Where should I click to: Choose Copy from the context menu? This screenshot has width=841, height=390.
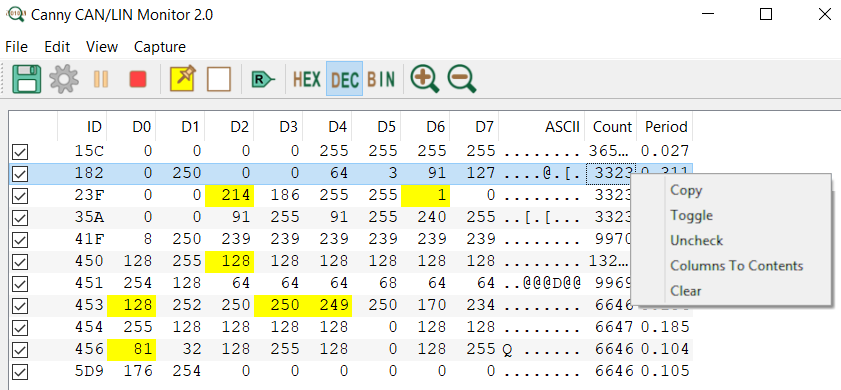[x=686, y=190]
